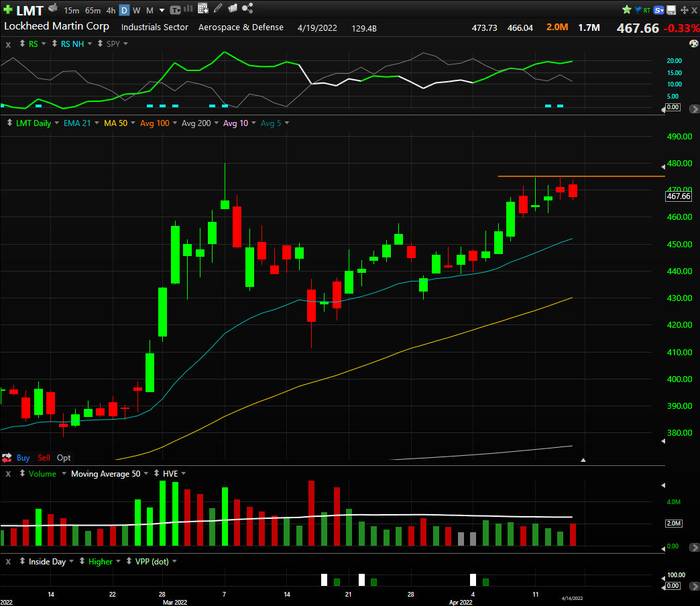The image size is (700, 606).
Task: Open the timeframe dropdown arrow after M
Action: coord(162,10)
